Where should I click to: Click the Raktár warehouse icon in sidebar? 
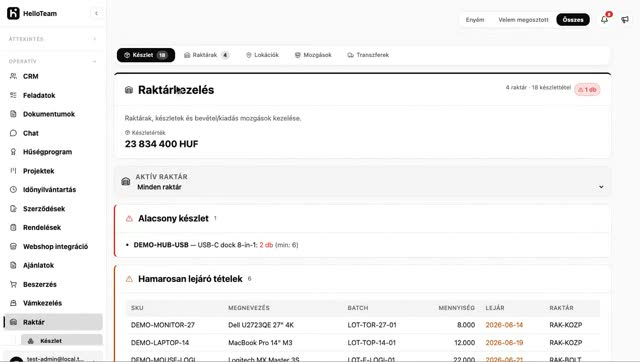click(x=13, y=322)
